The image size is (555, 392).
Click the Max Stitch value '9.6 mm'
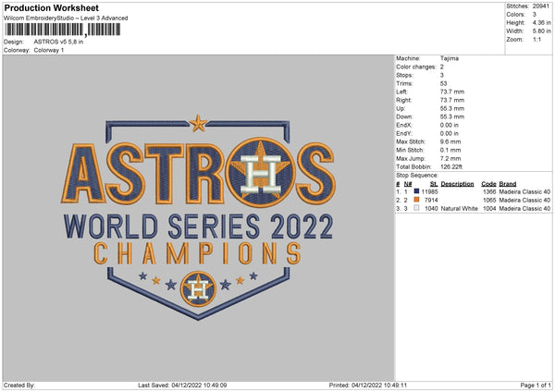pos(450,141)
